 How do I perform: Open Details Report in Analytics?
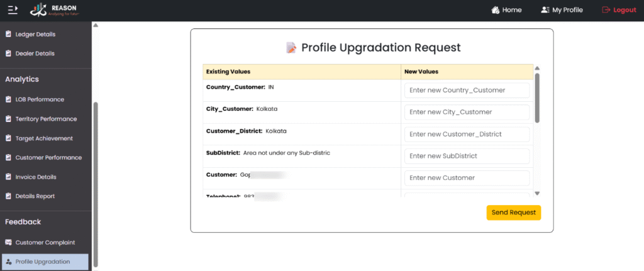(35, 196)
